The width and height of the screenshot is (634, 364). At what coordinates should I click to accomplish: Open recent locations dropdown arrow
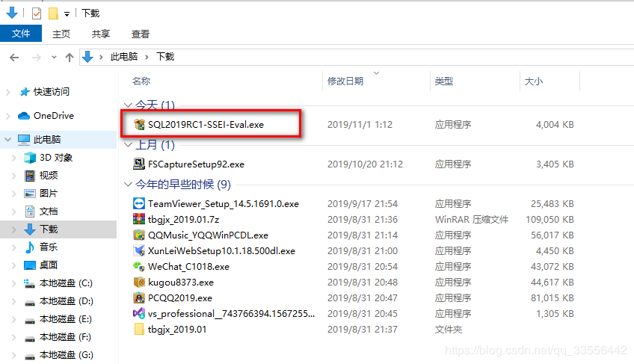click(x=54, y=58)
